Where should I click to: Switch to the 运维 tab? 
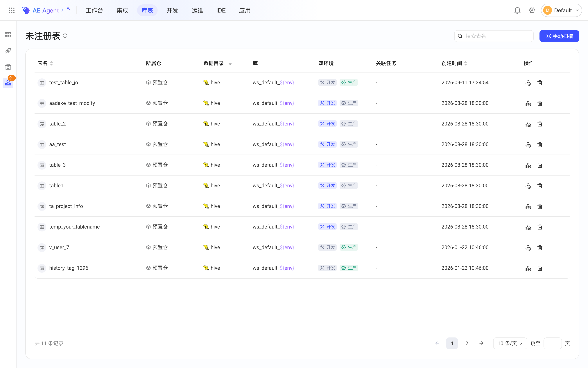197,10
